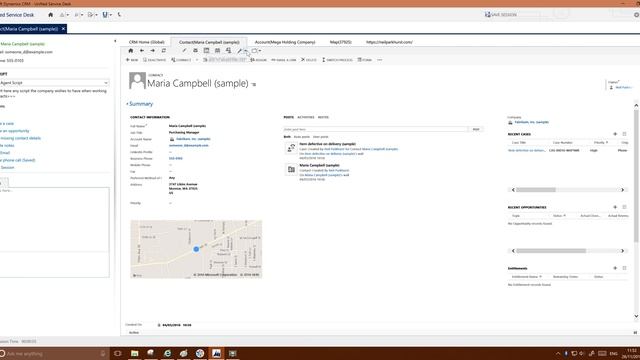Open the dropdown beside the U icon
640x360 pixels.
pos(111,15)
